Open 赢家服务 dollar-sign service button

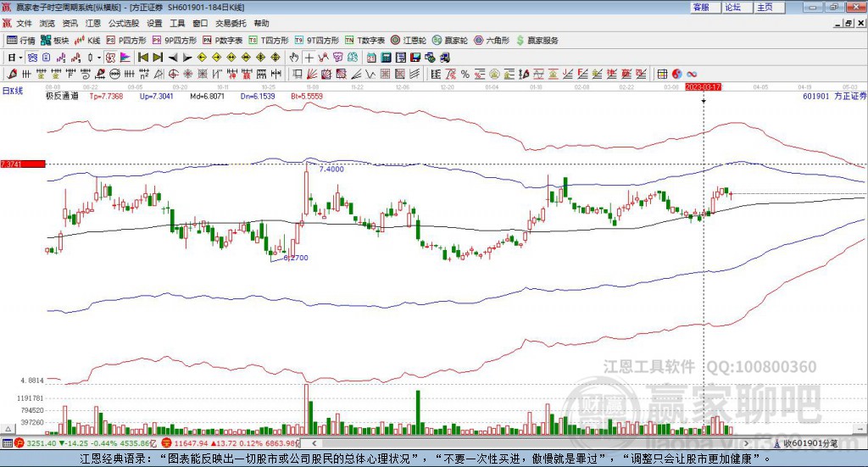pyautogui.click(x=537, y=41)
